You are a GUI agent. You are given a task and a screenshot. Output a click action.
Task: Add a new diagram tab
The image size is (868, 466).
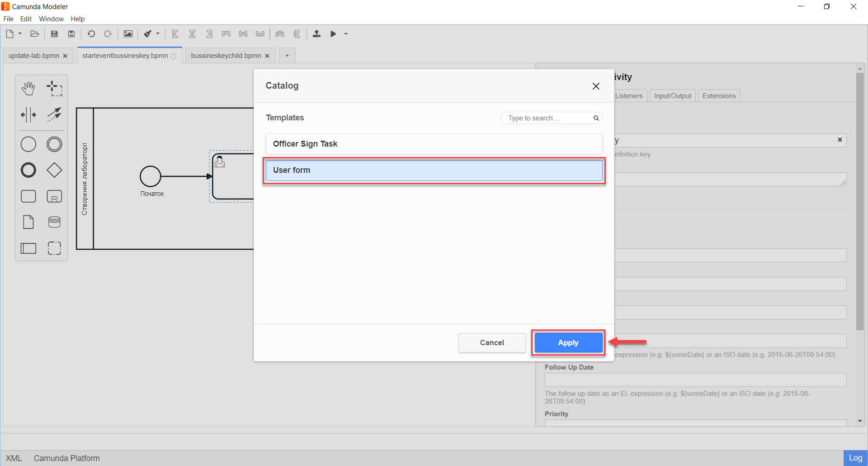point(287,56)
